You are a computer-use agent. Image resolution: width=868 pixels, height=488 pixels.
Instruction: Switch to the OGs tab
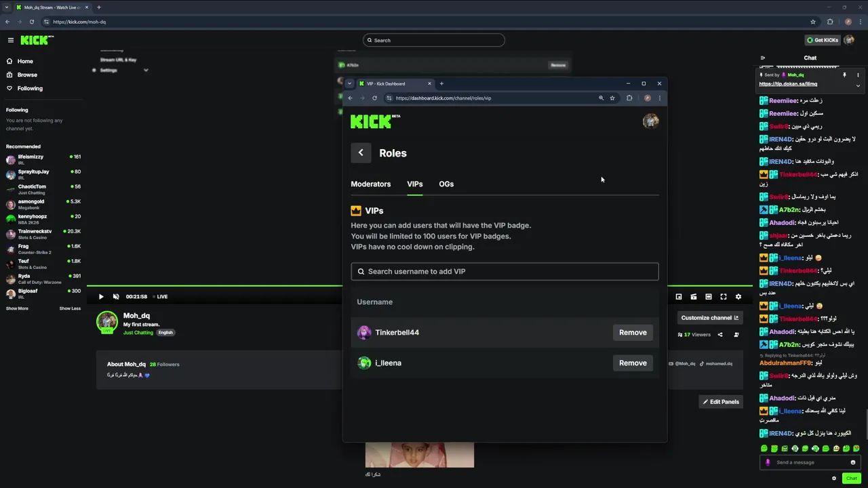[x=446, y=184]
